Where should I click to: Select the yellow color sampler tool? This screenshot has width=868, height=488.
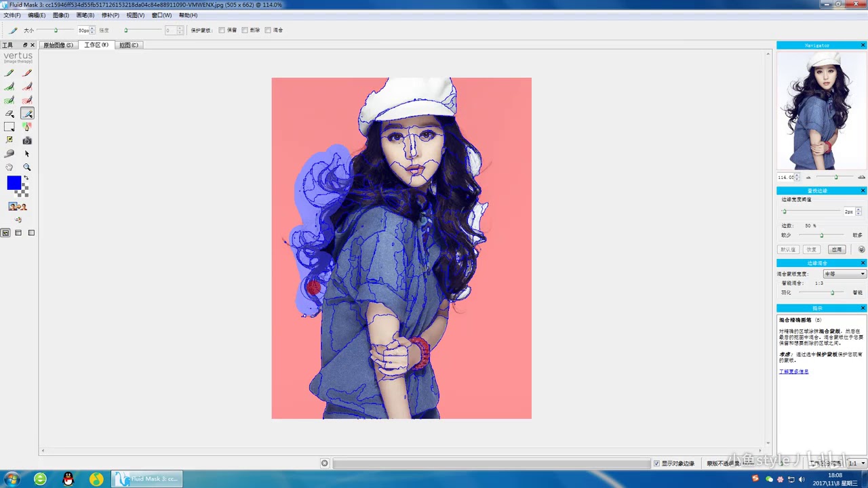[9, 140]
